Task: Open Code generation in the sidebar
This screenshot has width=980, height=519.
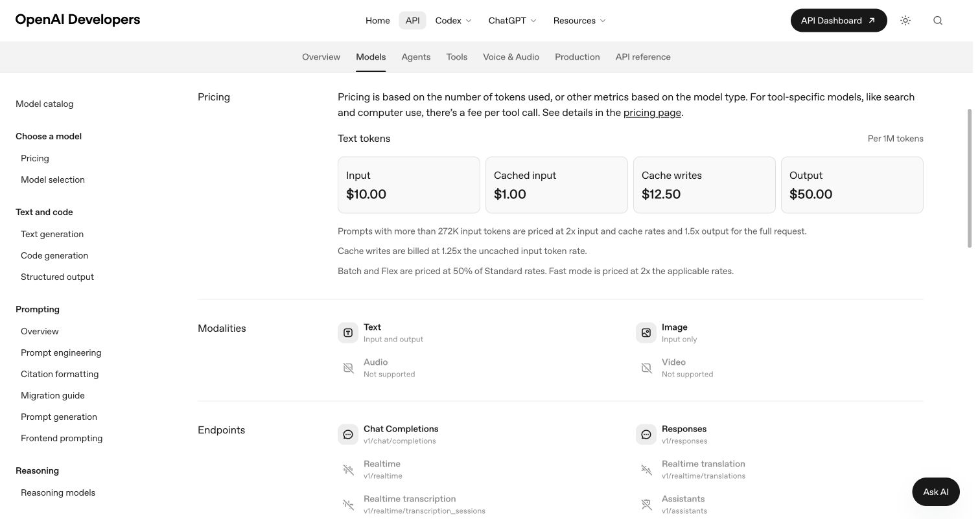Action: (x=54, y=255)
